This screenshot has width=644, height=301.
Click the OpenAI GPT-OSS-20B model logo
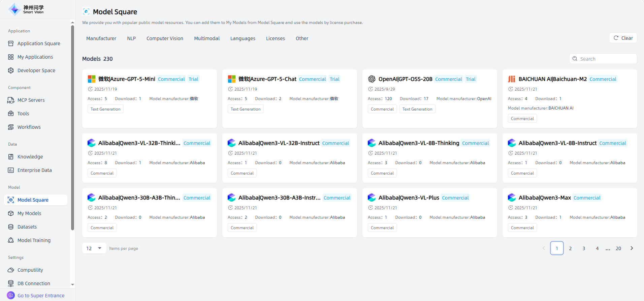pyautogui.click(x=372, y=79)
